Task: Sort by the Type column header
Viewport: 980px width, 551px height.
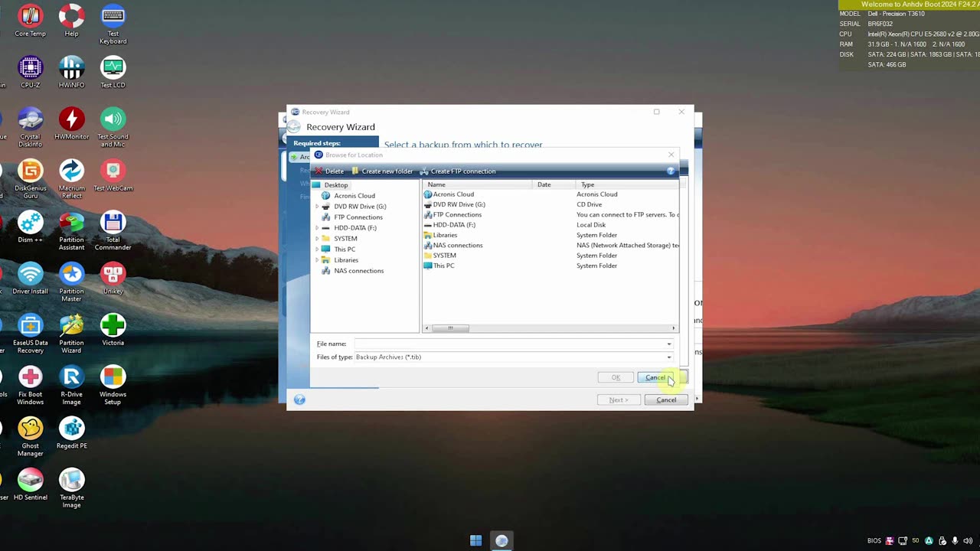Action: click(628, 184)
